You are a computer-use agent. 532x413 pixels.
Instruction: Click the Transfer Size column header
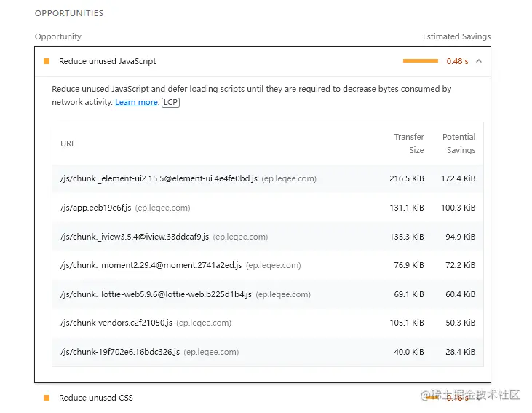point(409,143)
